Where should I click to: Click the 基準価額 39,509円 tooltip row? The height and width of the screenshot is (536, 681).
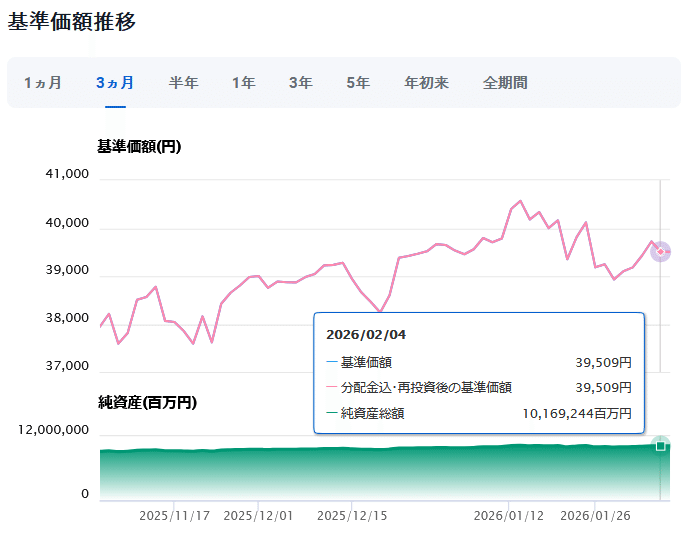(x=479, y=362)
